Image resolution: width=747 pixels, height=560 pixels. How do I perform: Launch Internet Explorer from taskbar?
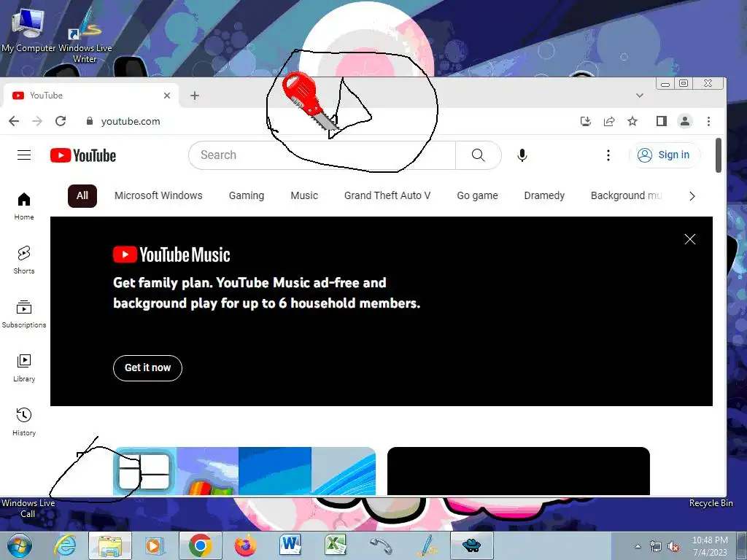click(65, 545)
